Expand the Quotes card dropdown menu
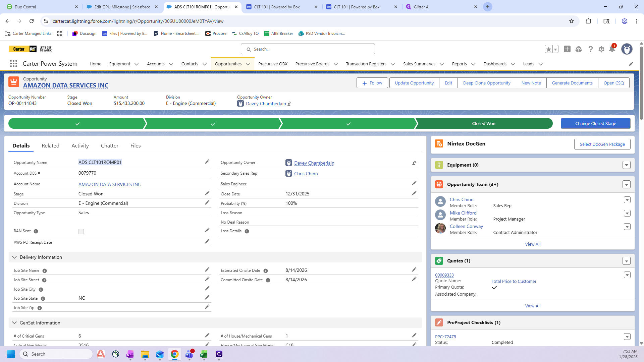The image size is (644, 362). (x=626, y=261)
